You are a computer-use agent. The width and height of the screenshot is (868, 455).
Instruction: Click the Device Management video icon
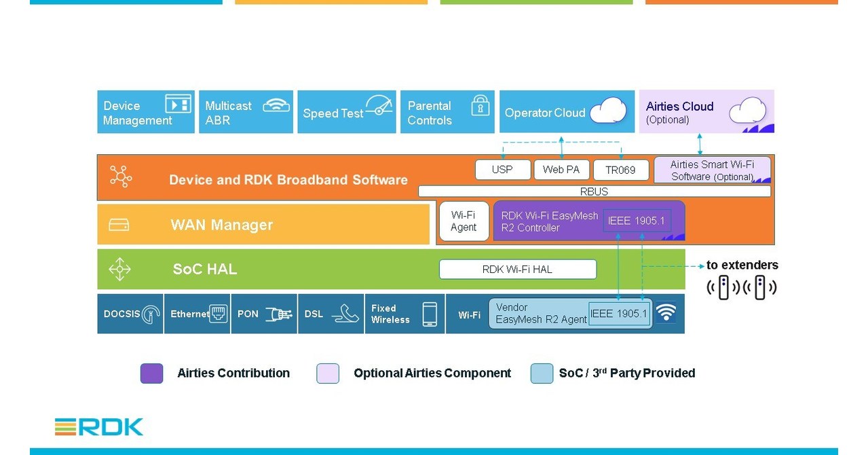tap(177, 103)
